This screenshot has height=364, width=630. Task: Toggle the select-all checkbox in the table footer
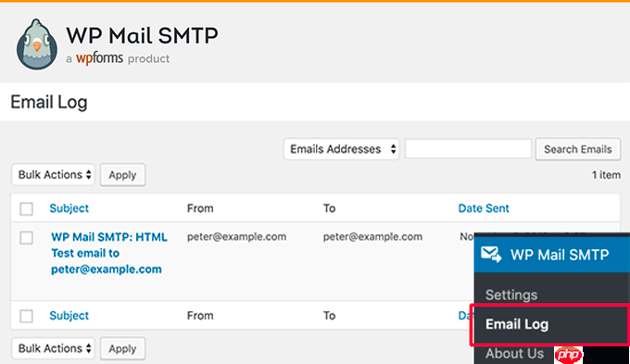point(27,316)
